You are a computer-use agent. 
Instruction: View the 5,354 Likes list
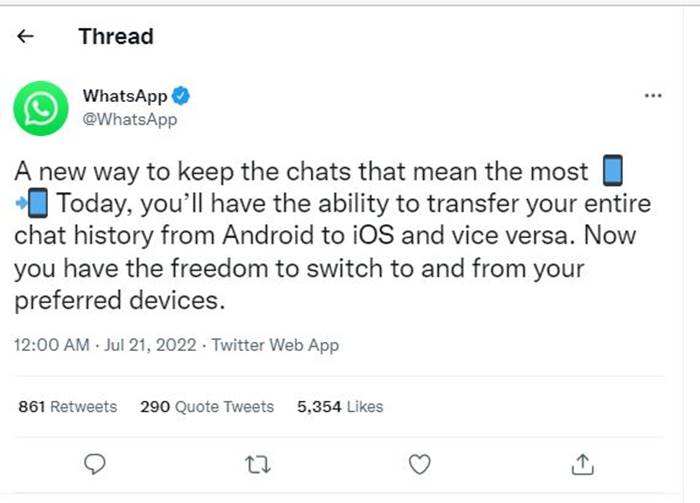pos(340,407)
